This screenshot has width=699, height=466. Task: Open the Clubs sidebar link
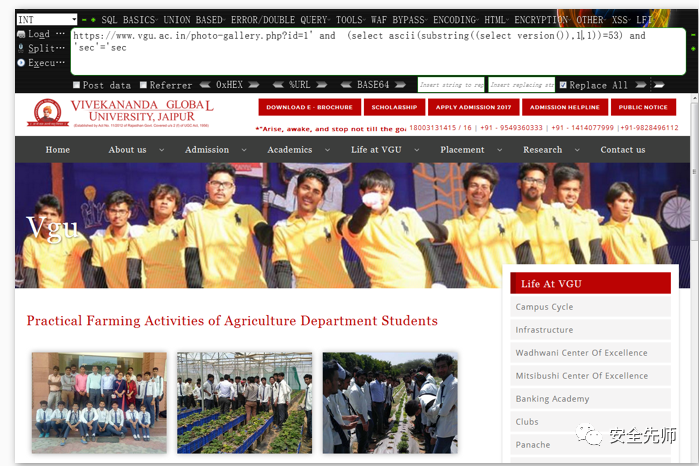tap(590, 422)
